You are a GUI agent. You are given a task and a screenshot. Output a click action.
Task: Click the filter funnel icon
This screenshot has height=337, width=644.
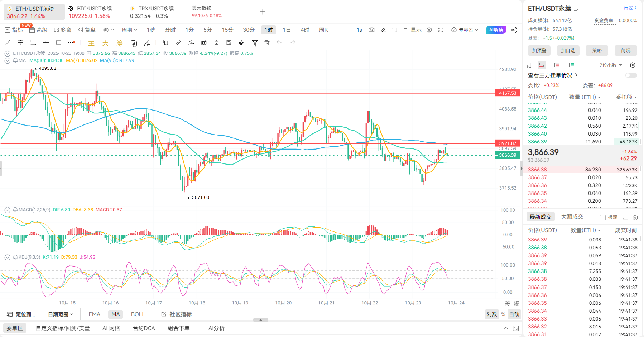pyautogui.click(x=255, y=43)
